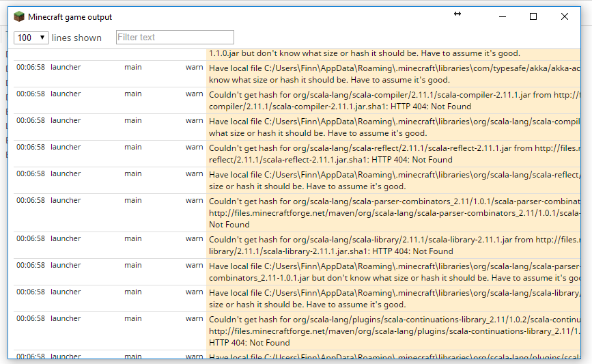Click the Filter text input field
The width and height of the screenshot is (592, 364).
[x=175, y=38]
